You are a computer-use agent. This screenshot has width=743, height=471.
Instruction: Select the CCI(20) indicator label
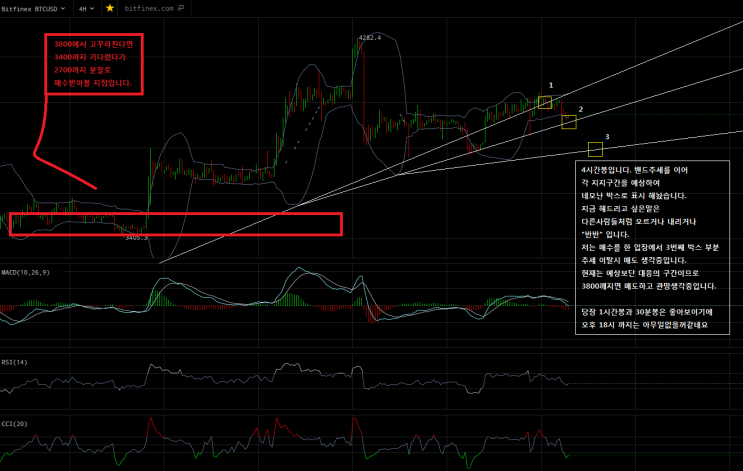tap(14, 424)
